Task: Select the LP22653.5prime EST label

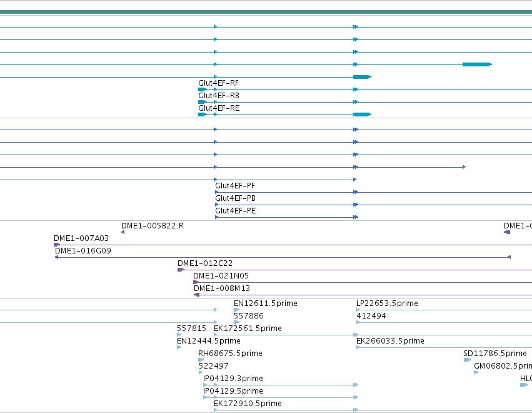Action: pyautogui.click(x=387, y=303)
